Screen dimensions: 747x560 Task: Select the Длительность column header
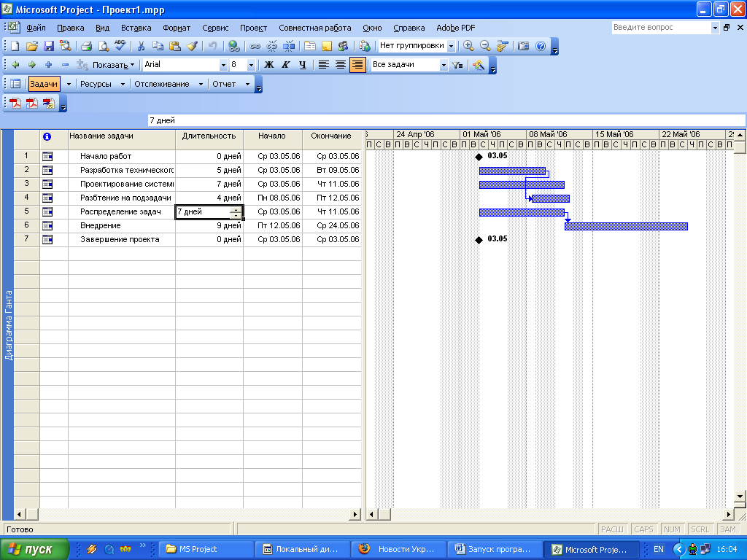coord(209,139)
